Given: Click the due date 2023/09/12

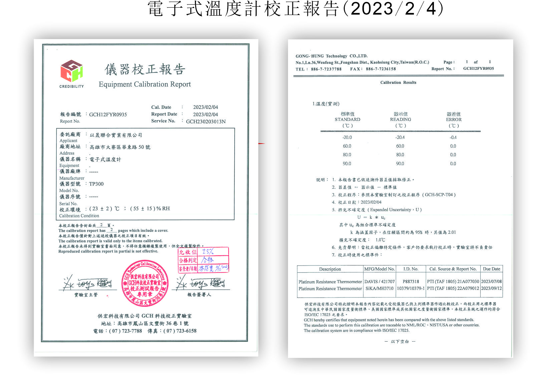Looking at the screenshot, I should pyautogui.click(x=492, y=288).
